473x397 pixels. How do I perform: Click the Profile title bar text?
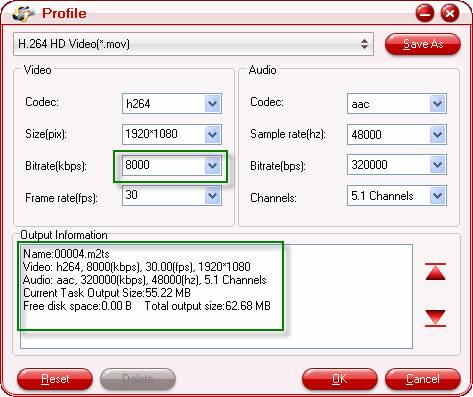64,13
